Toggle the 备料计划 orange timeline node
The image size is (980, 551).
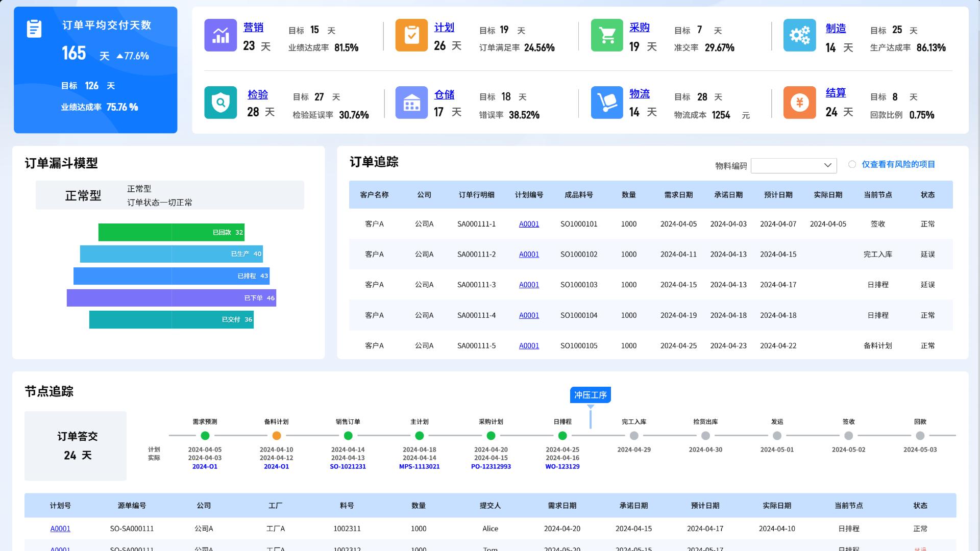pos(276,436)
